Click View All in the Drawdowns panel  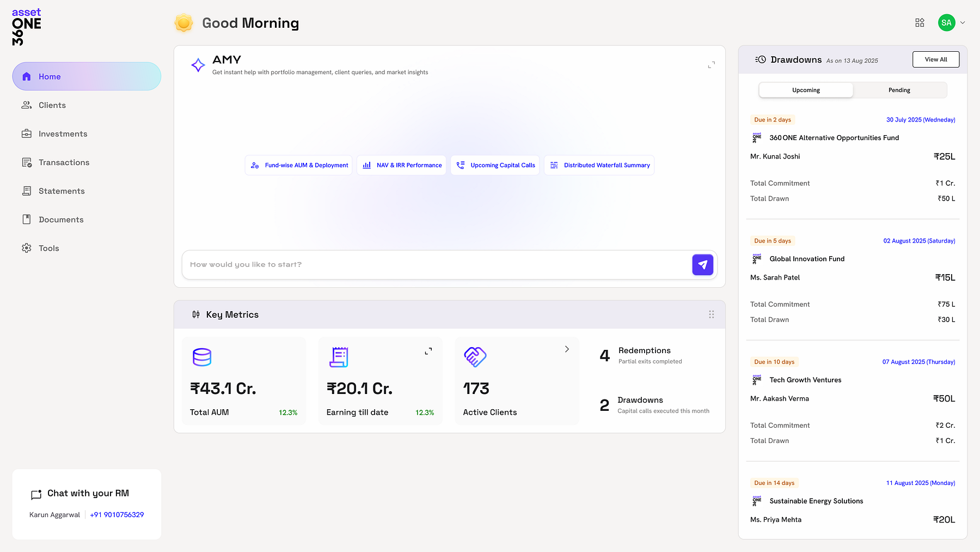pyautogui.click(x=935, y=59)
